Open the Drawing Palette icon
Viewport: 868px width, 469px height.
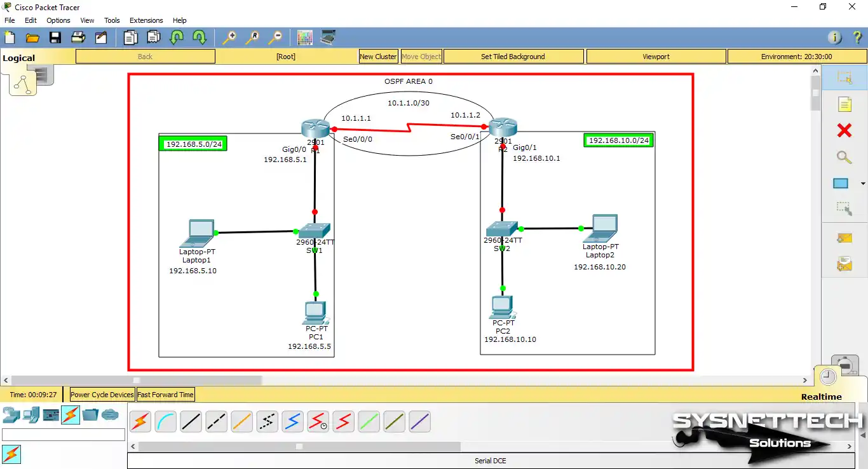tap(305, 37)
